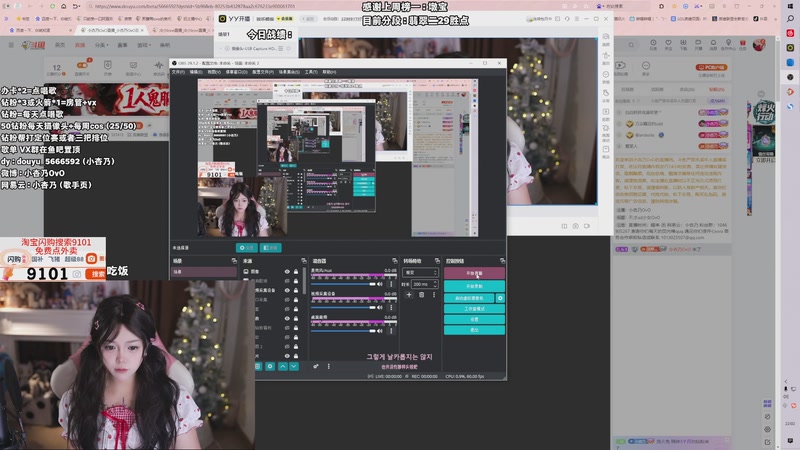The width and height of the screenshot is (800, 450).
Task: Click browser refresh icon in address toolbar
Action: (x=52, y=6)
